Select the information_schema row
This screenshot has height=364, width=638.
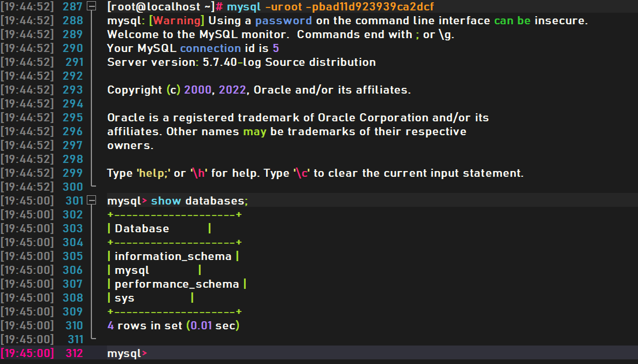(x=173, y=257)
